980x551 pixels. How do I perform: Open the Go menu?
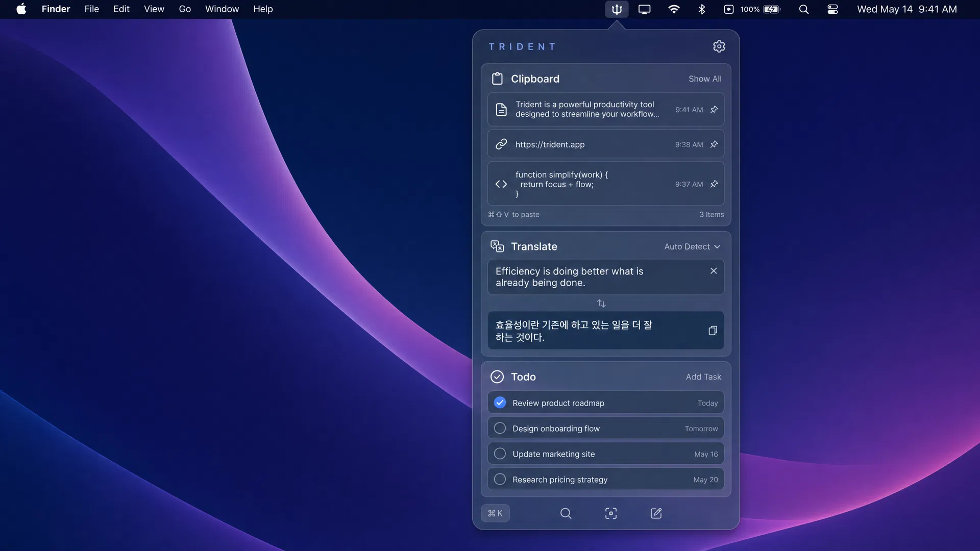[x=185, y=9]
